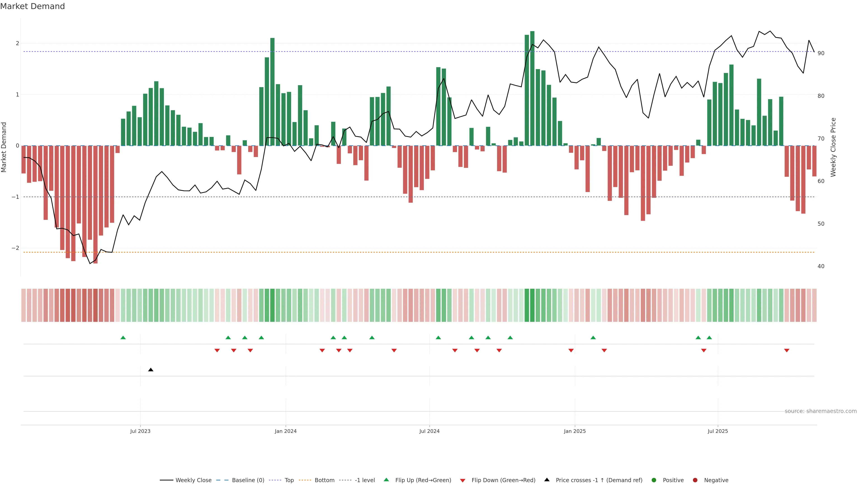Viewport: 868px width, 488px height.
Task: Click the source: sharemaestro.com text
Action: tap(821, 411)
